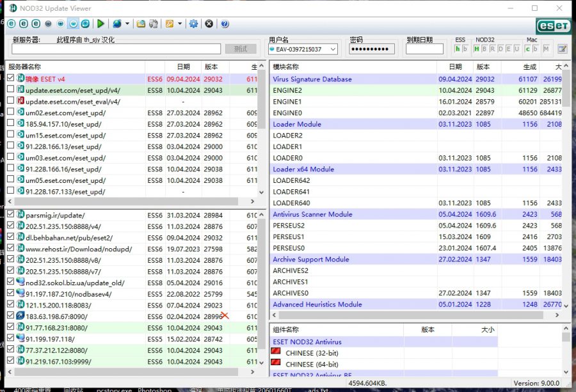
Task: Toggle the gray 'b' icon under ESS
Action: (x=465, y=49)
